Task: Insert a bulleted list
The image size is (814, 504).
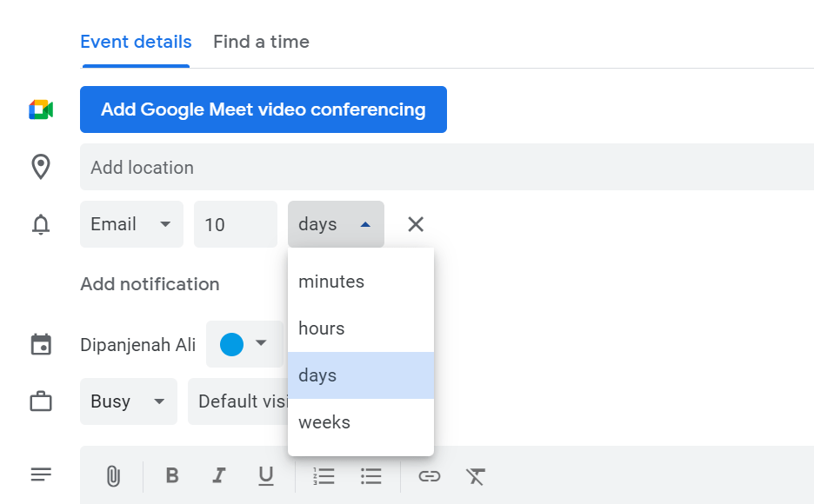Action: [371, 476]
